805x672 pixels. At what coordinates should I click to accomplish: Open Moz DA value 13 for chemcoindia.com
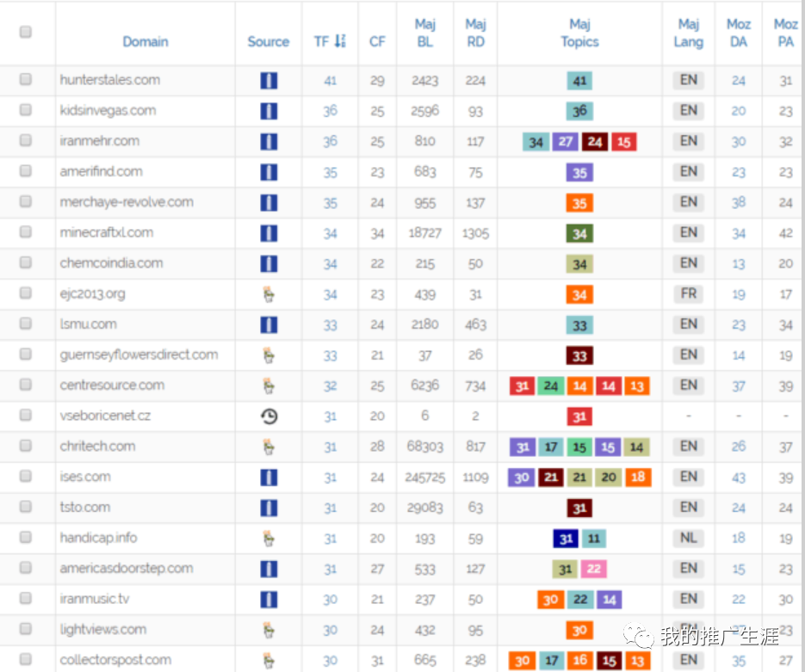[x=739, y=263]
